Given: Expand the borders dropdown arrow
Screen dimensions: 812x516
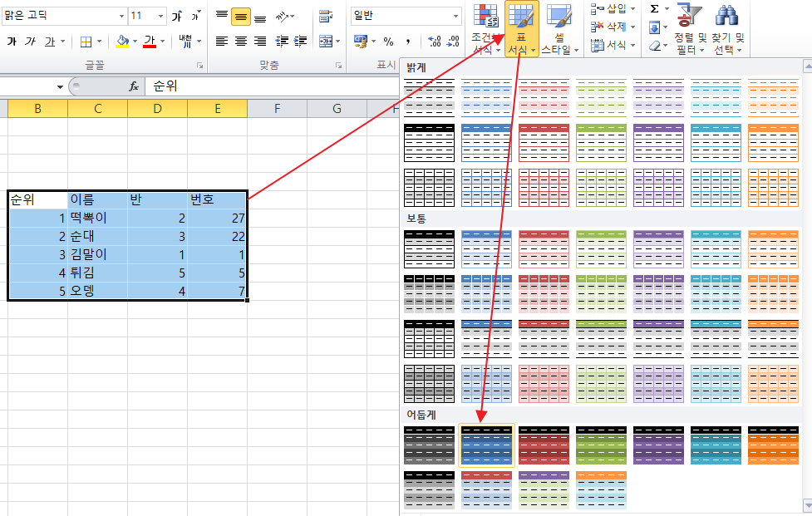Looking at the screenshot, I should tap(99, 42).
